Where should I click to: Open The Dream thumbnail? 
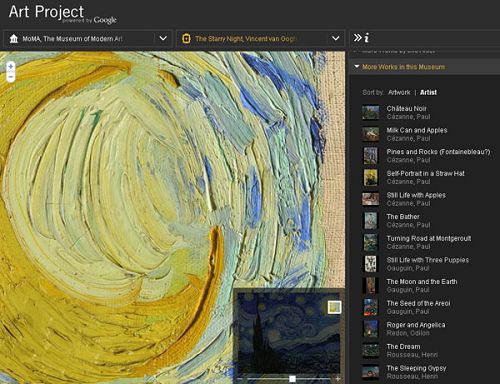click(370, 351)
